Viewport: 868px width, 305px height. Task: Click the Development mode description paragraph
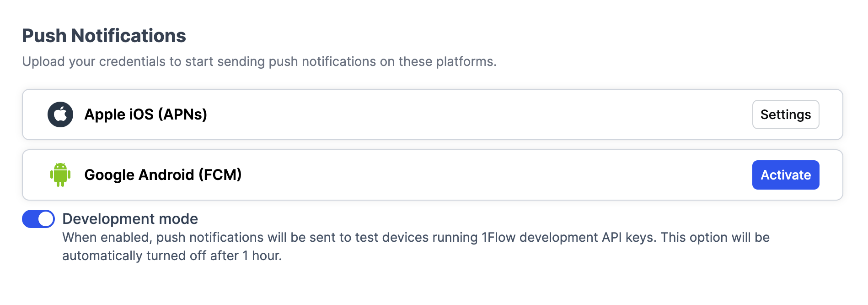click(416, 246)
